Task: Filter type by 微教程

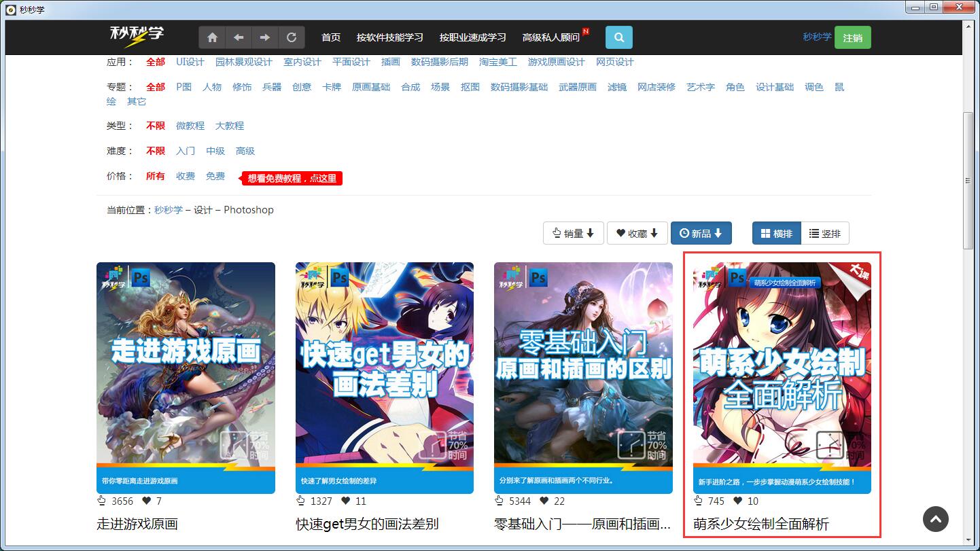Action: [x=190, y=126]
